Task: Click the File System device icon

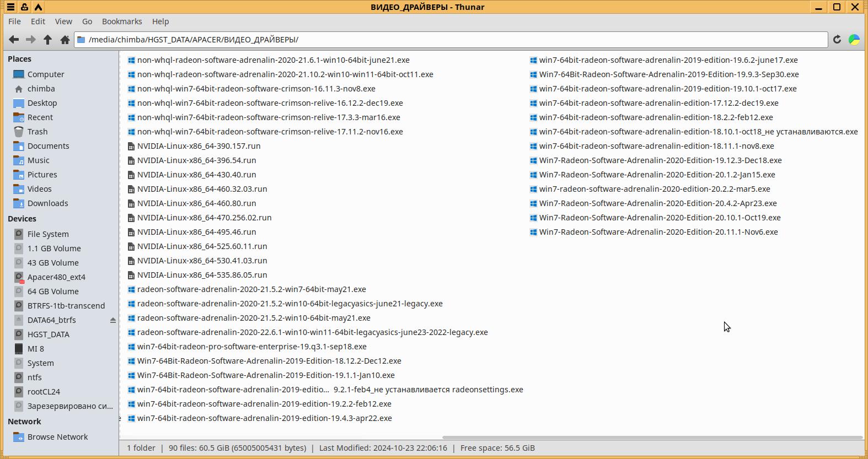Action: (x=19, y=234)
